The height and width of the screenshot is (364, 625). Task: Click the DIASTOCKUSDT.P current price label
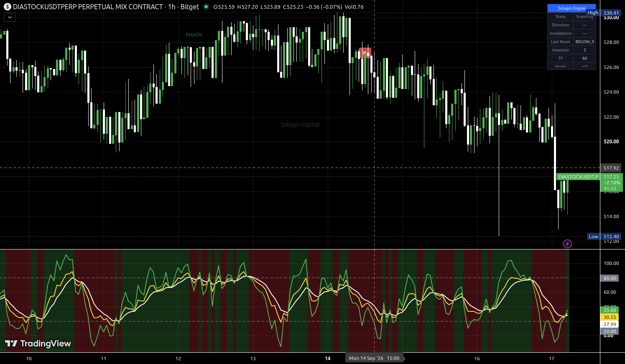pyautogui.click(x=578, y=177)
